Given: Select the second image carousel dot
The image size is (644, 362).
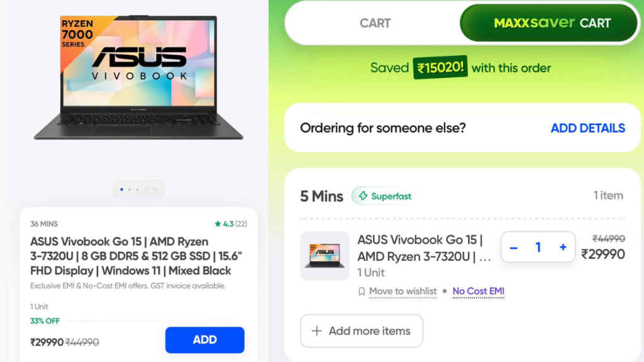Looking at the screenshot, I should tap(130, 189).
